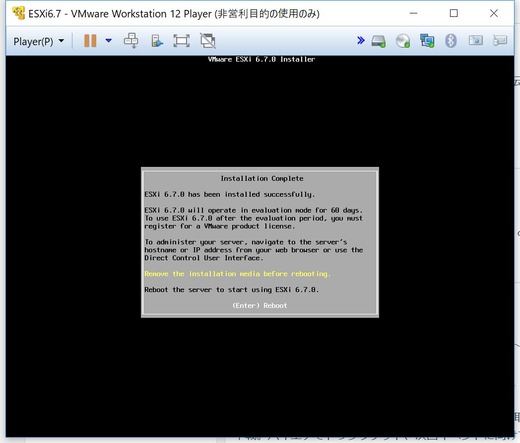520x443 pixels.
Task: Enter full screen mode
Action: (x=181, y=41)
